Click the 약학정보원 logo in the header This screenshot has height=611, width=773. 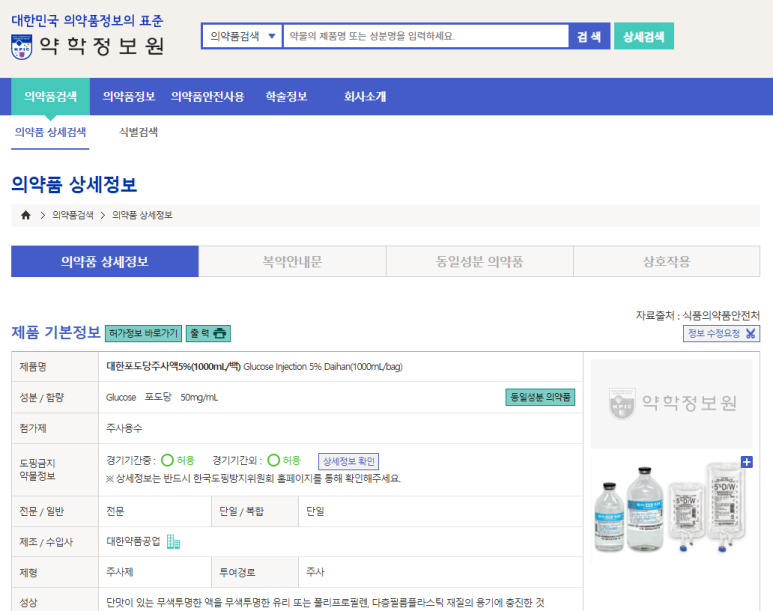(x=88, y=45)
